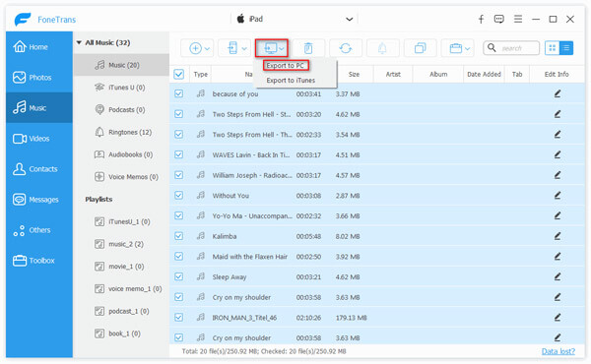Open the feedback chat bubble icon
Image resolution: width=591 pixels, height=364 pixels.
click(499, 19)
